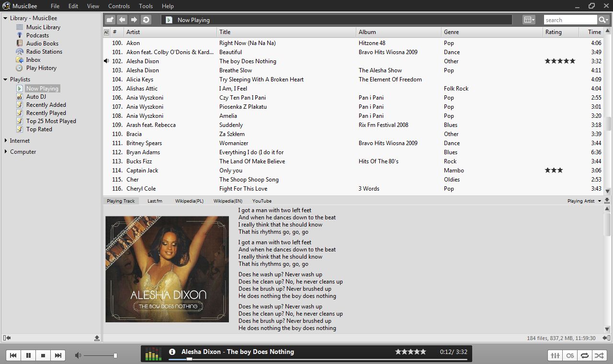Collapse the Library - MusicBee tree node

(5, 18)
